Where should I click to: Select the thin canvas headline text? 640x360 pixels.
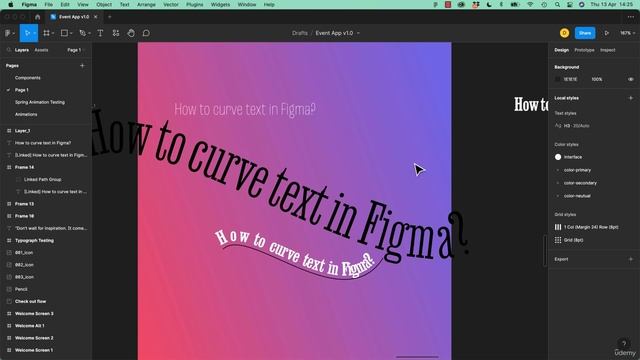click(245, 109)
